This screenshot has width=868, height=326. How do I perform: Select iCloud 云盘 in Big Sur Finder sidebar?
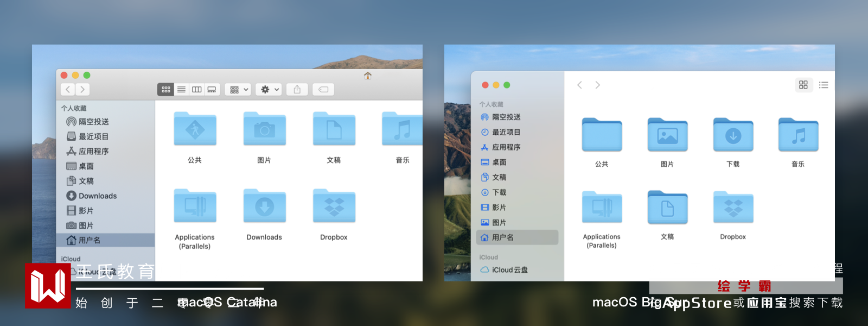tap(504, 269)
